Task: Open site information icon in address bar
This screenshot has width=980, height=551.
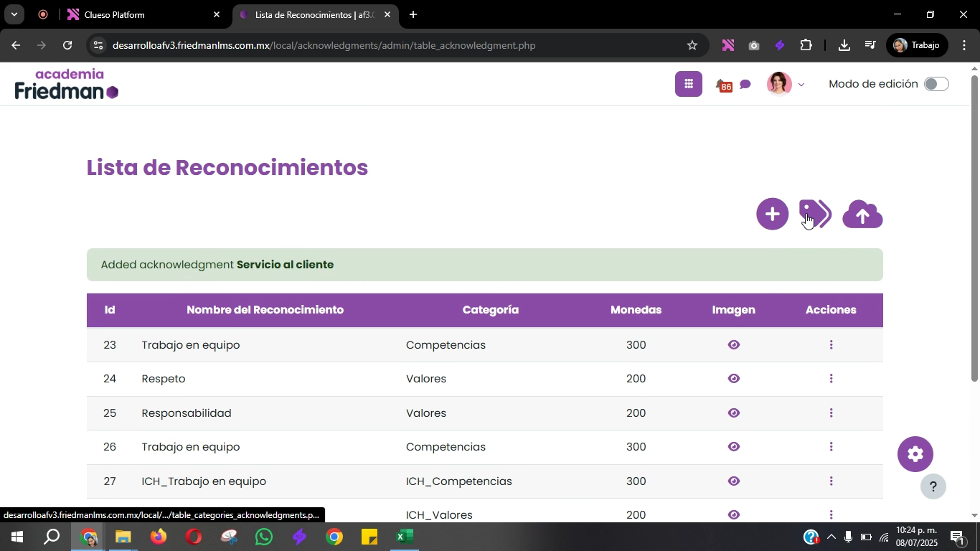Action: (98, 45)
